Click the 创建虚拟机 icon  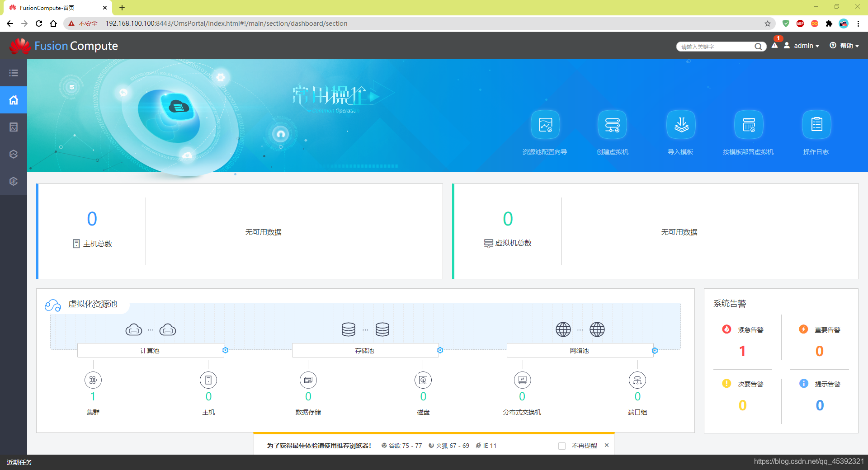(x=613, y=124)
